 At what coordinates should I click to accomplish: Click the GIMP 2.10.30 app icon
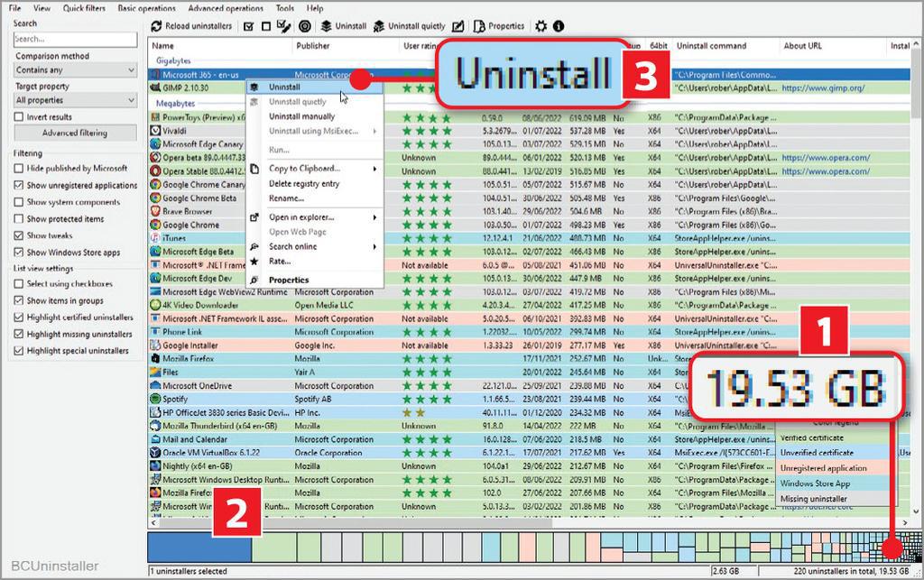click(155, 87)
